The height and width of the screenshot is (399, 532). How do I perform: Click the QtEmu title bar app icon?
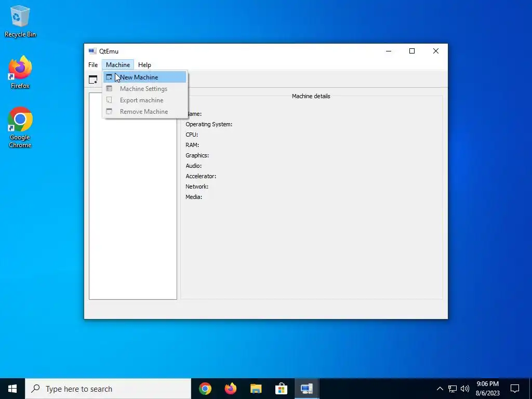[92, 51]
